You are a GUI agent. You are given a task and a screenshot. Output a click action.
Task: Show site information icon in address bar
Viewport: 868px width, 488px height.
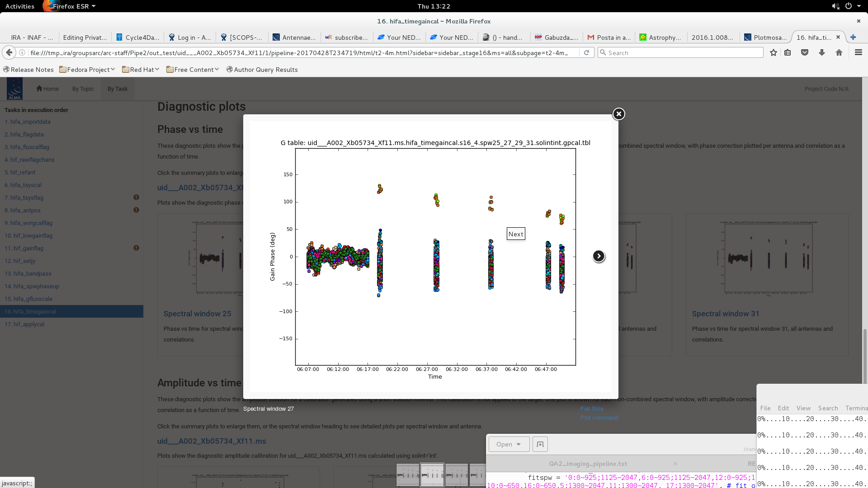(22, 52)
